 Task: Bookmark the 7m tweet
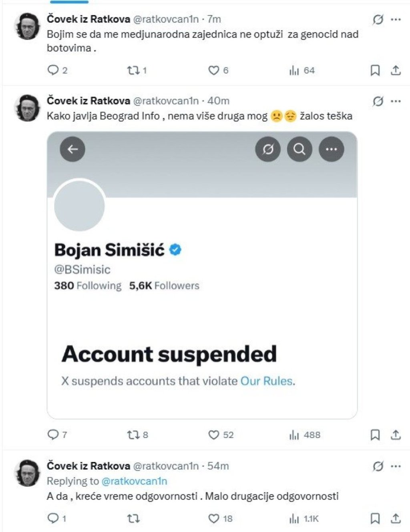375,70
